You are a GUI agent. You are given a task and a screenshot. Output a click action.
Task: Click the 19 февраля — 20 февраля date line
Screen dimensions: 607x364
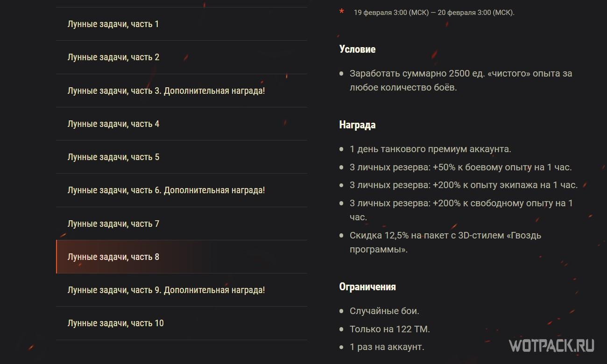(x=434, y=13)
